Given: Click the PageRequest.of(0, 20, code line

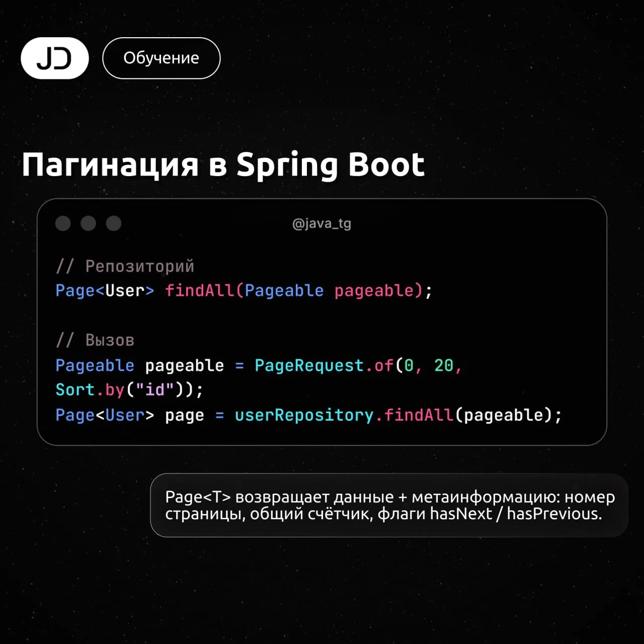Looking at the screenshot, I should click(259, 365).
